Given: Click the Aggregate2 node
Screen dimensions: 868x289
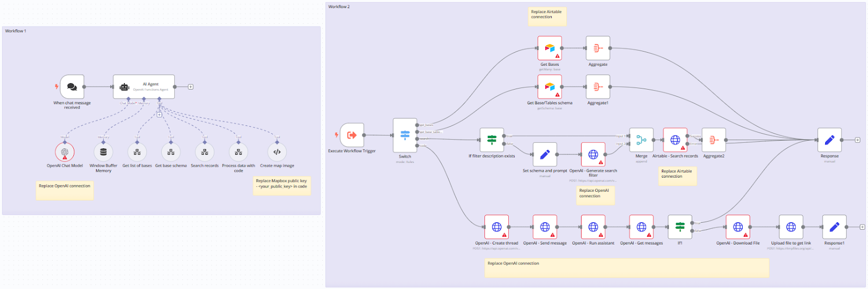Looking at the screenshot, I should pyautogui.click(x=713, y=140).
